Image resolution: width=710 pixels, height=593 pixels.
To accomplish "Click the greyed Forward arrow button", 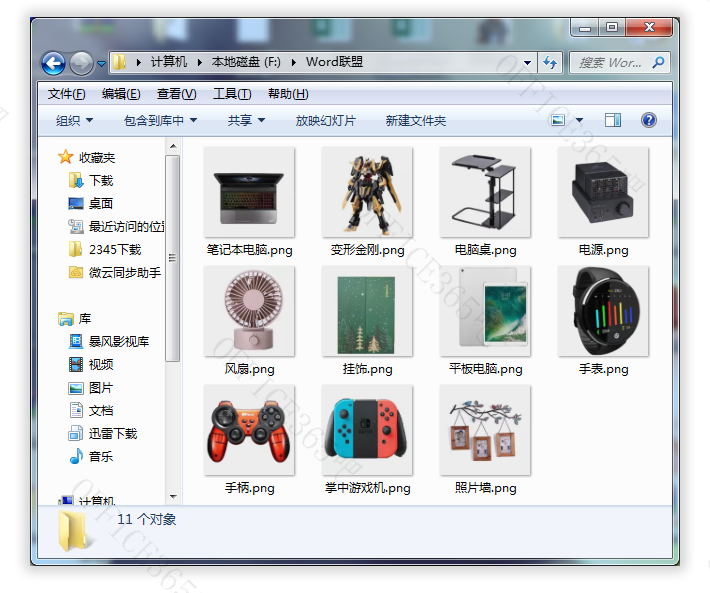I will (x=82, y=63).
